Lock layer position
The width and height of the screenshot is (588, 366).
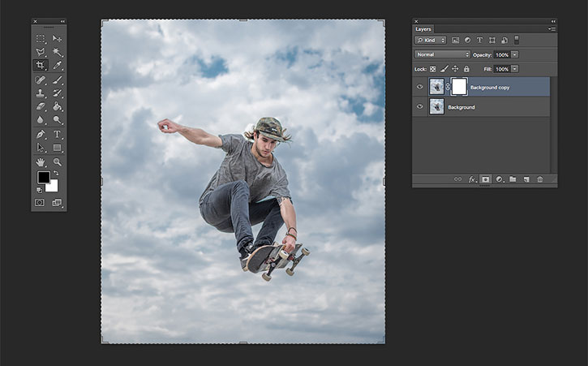tap(455, 69)
